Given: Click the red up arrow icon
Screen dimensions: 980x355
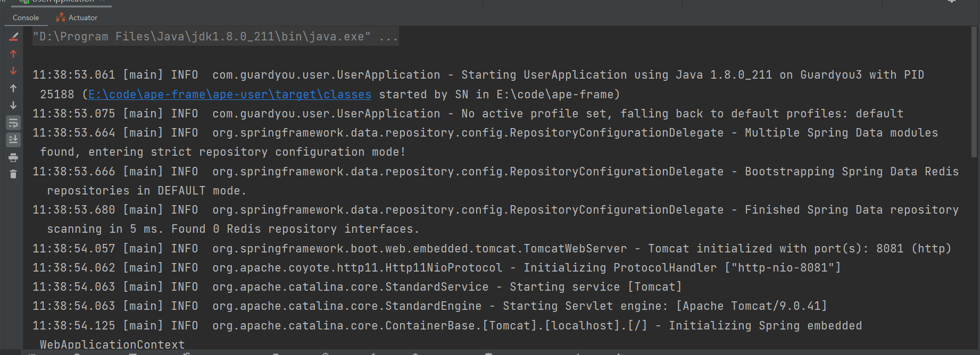Looking at the screenshot, I should pos(14,54).
